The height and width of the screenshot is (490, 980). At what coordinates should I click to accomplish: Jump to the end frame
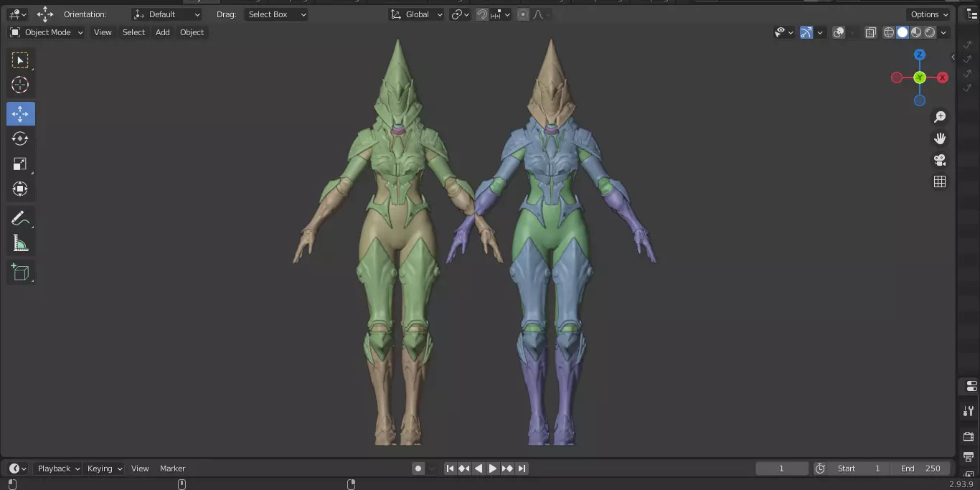pos(522,468)
